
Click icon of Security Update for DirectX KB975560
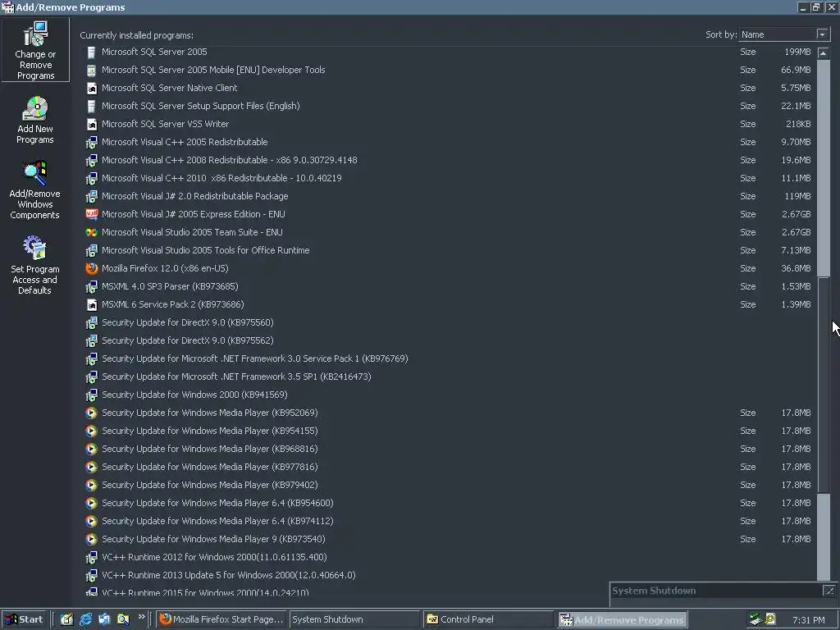(92, 323)
